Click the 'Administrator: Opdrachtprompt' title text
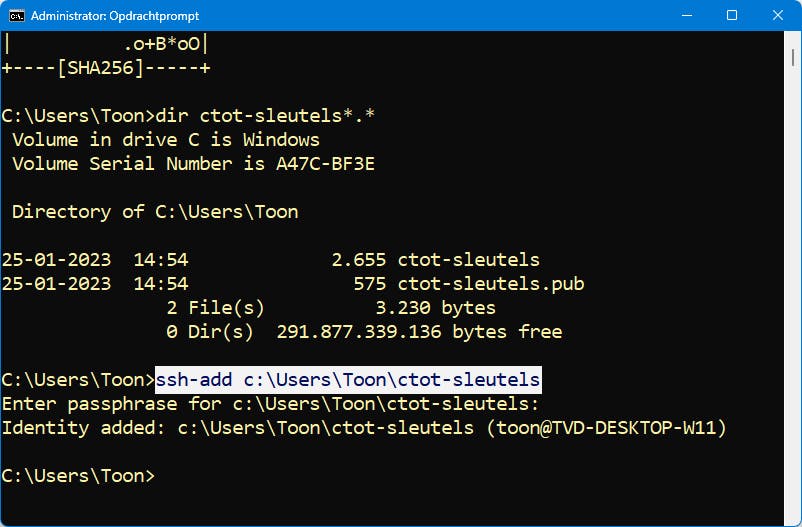 116,16
